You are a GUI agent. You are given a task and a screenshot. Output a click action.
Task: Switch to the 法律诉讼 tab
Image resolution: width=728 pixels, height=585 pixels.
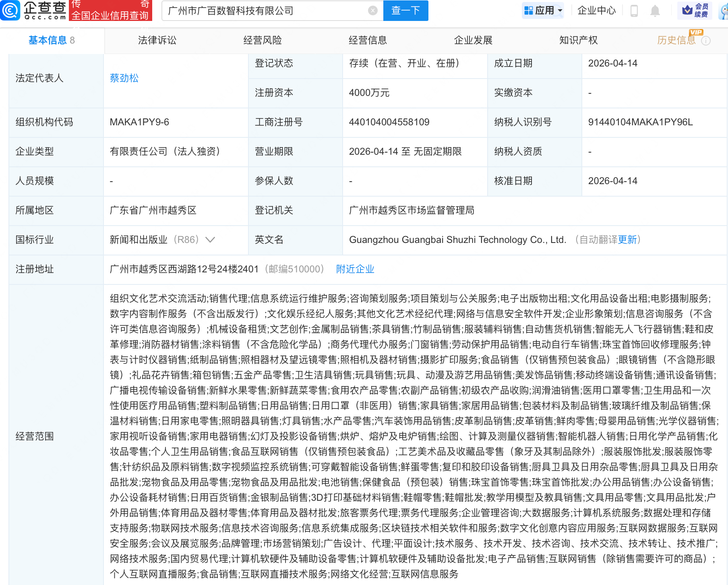tap(157, 40)
